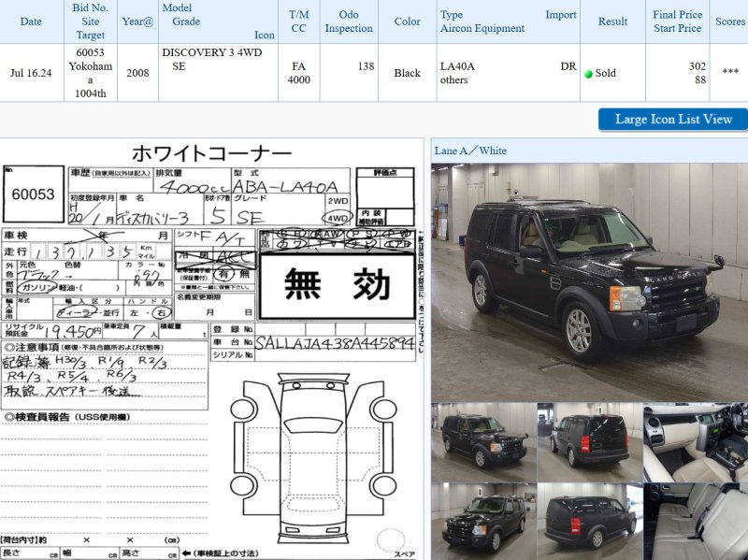Click the Year@ column header
The width and height of the screenshot is (748, 560).
pyautogui.click(x=137, y=22)
